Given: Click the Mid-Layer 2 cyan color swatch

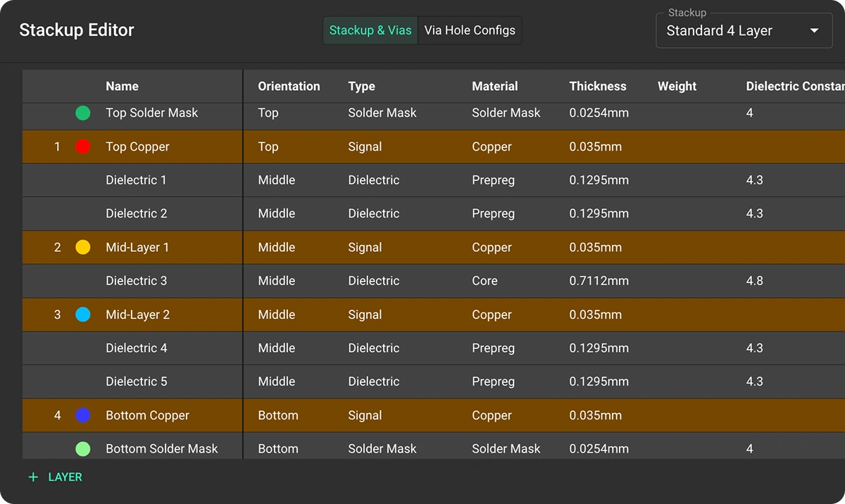Looking at the screenshot, I should [82, 315].
